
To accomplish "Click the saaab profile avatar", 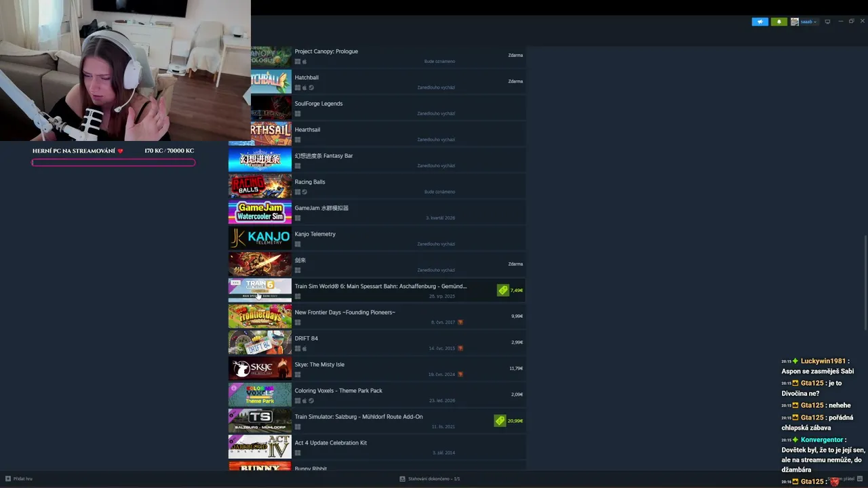I will 794,22.
